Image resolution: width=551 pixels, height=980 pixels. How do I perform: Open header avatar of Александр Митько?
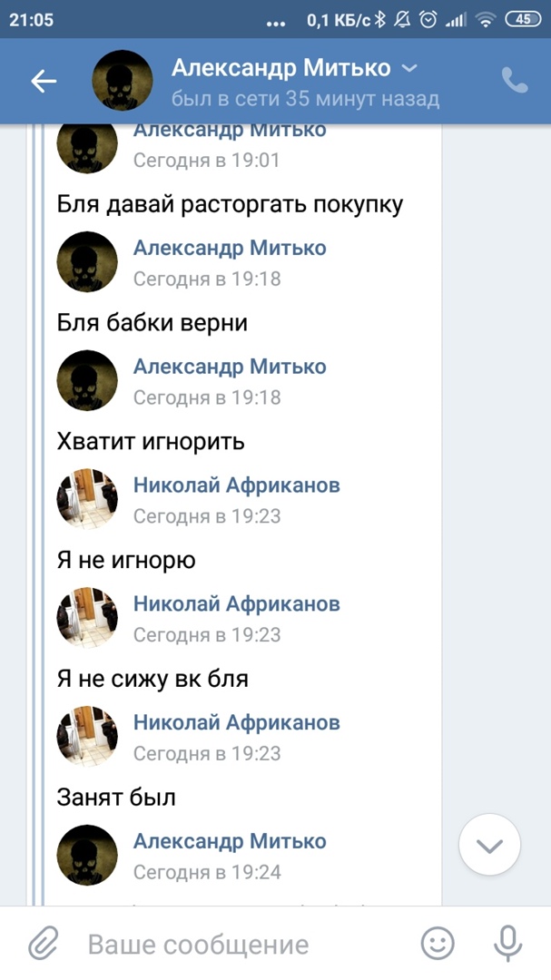pos(123,82)
